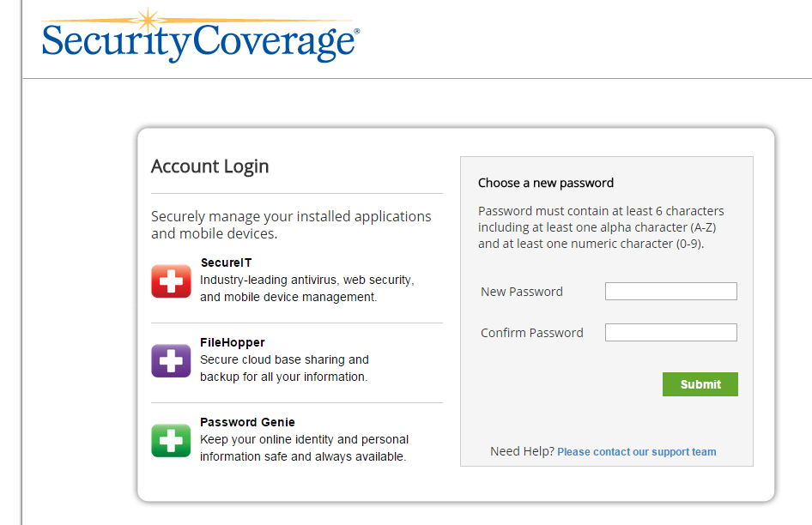The width and height of the screenshot is (812, 525).
Task: Click the FileHopper cloud sharing description
Action: (x=284, y=368)
